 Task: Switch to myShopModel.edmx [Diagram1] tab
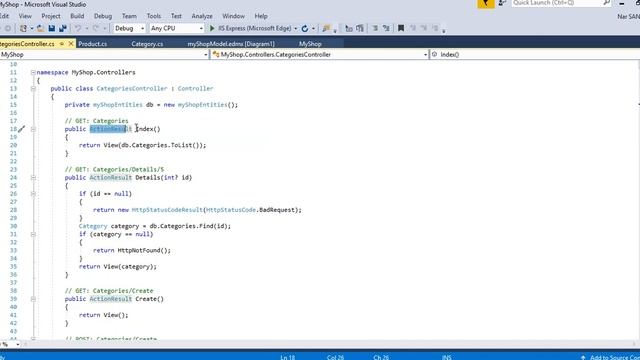point(231,44)
